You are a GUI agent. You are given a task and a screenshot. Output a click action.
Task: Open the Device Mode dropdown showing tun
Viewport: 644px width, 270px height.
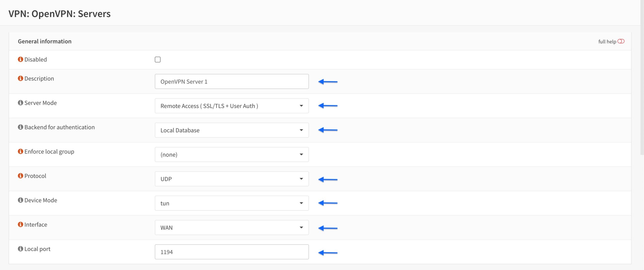tap(301, 203)
